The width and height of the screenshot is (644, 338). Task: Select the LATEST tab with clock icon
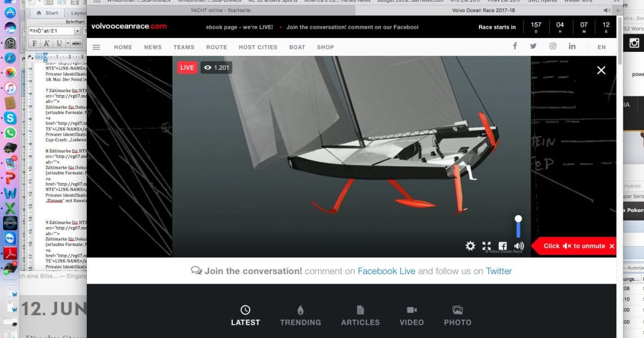[245, 316]
